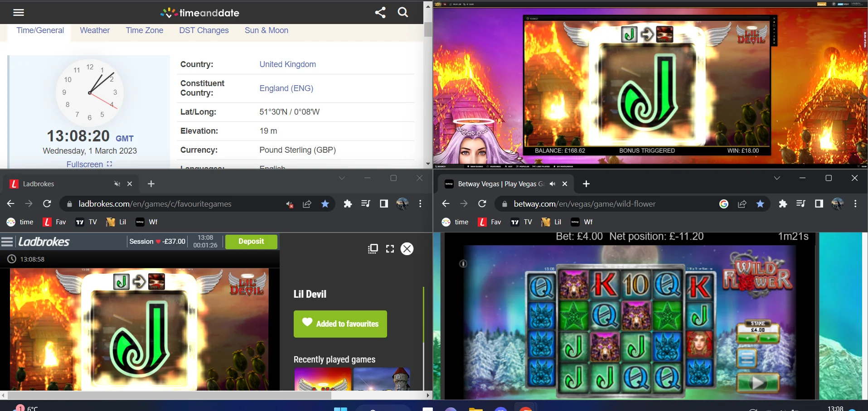Open the timeanddate hamburger menu
Viewport: 868px width, 411px height.
click(x=19, y=12)
